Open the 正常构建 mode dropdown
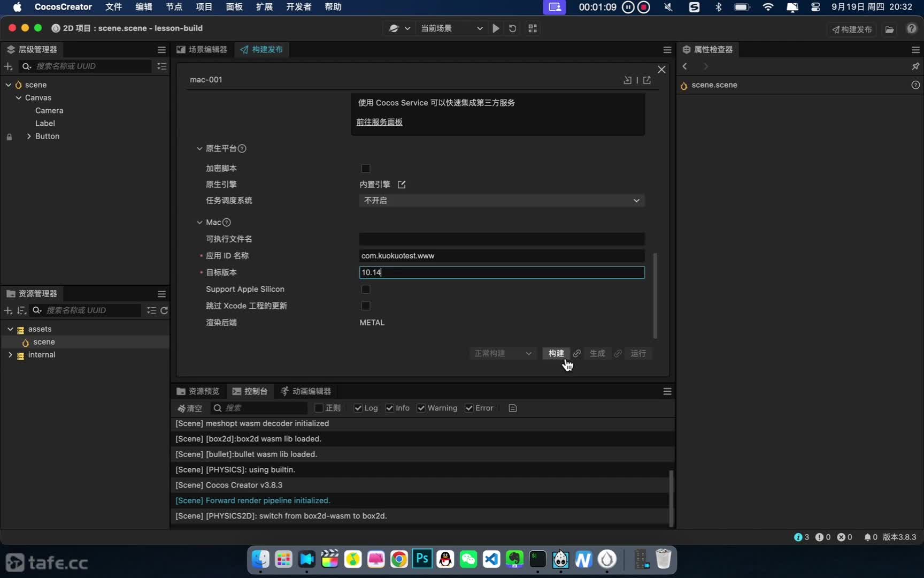This screenshot has width=924, height=578. 502,354
